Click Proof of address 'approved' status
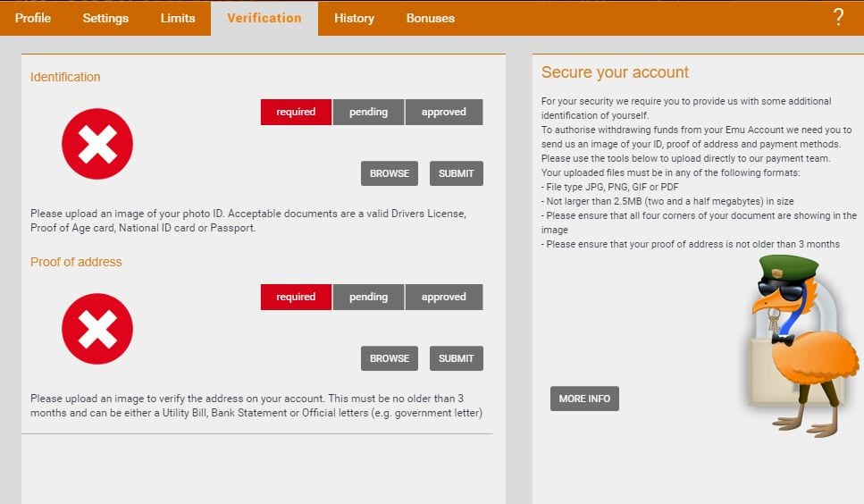The width and height of the screenshot is (864, 504). [x=444, y=298]
